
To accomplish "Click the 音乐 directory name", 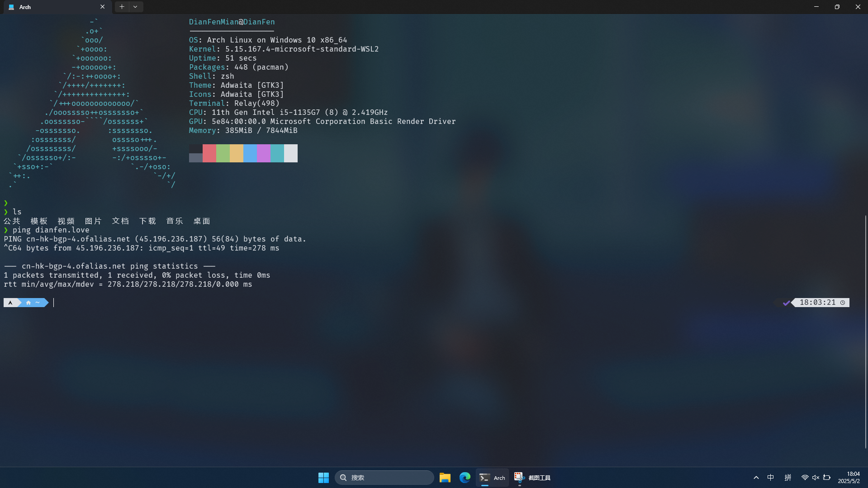I will [x=175, y=221].
